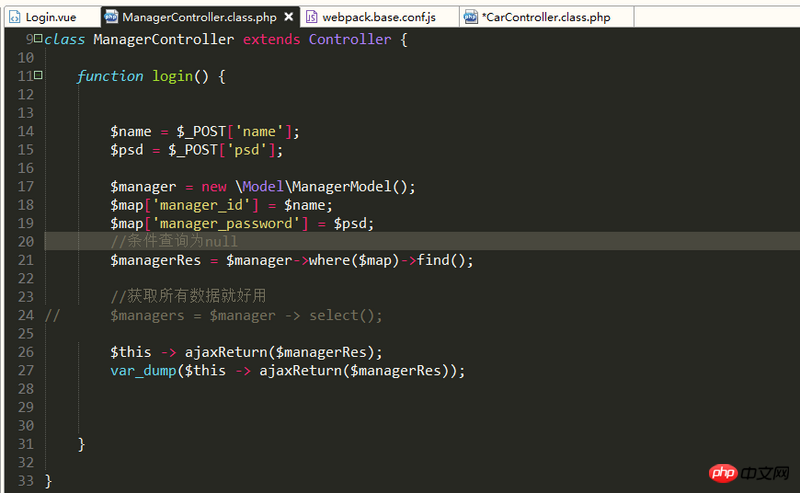Screen dimensions: 800x493
Task: Click the 'manager_password' string on line 19
Action: (x=226, y=224)
